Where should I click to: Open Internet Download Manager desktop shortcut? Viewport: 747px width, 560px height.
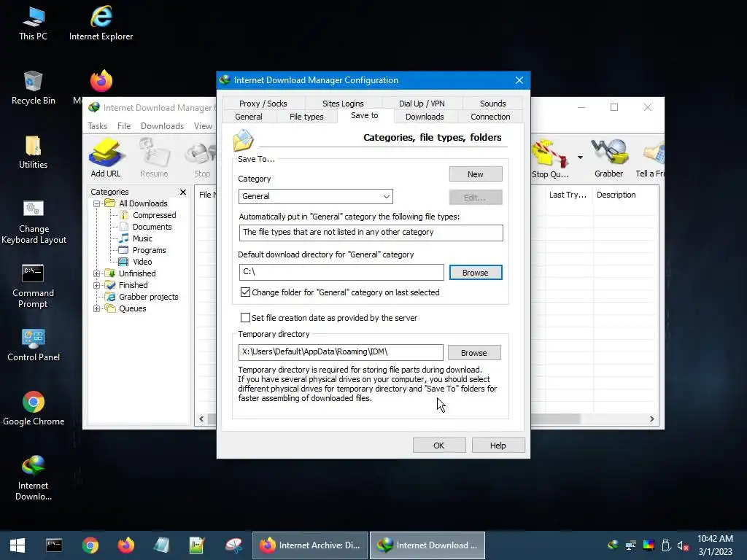tap(33, 478)
